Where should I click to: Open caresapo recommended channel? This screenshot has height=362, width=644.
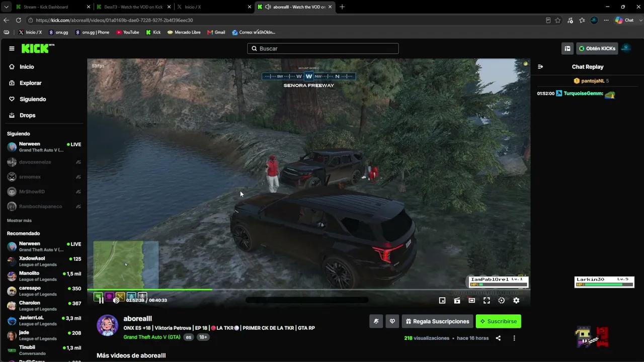coord(44,291)
